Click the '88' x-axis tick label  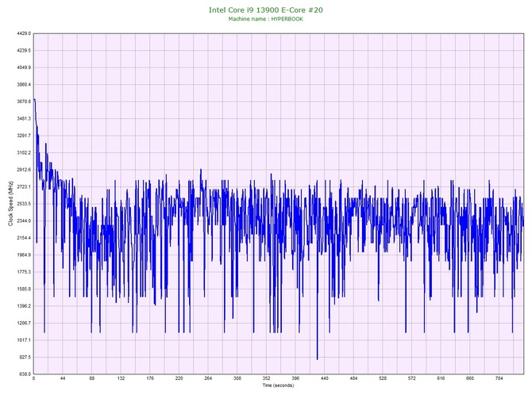coord(92,378)
